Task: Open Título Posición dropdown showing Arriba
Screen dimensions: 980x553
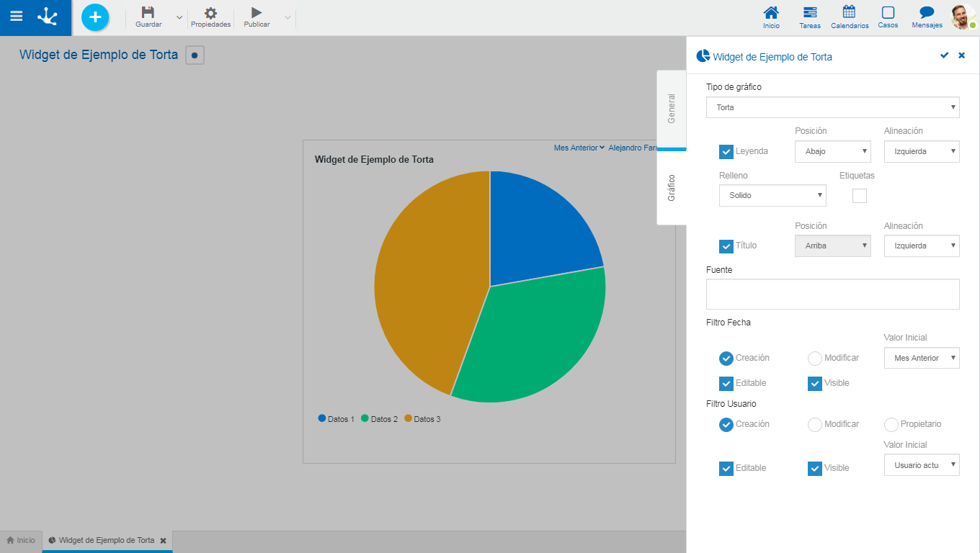Action: click(833, 246)
